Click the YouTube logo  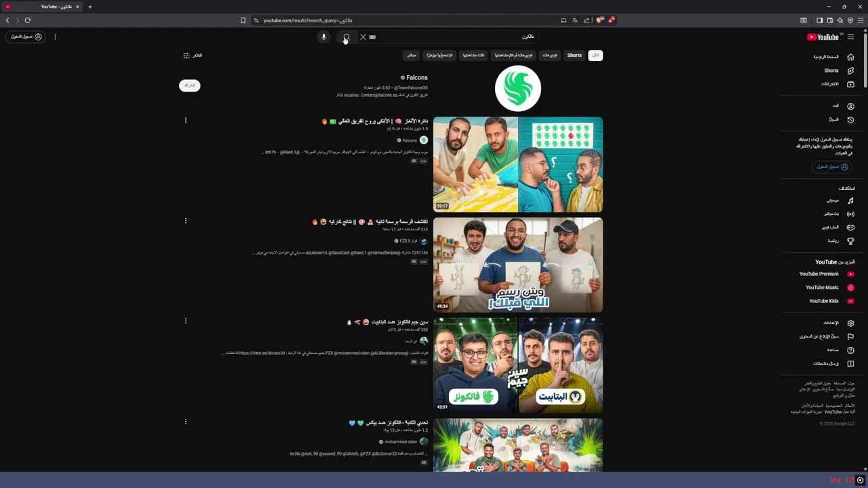pyautogui.click(x=823, y=37)
